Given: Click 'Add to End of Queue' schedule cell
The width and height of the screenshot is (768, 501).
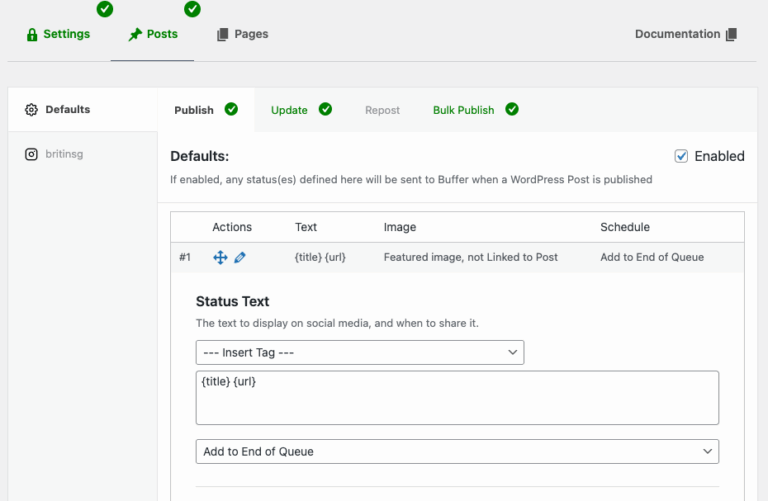Looking at the screenshot, I should pyautogui.click(x=652, y=257).
